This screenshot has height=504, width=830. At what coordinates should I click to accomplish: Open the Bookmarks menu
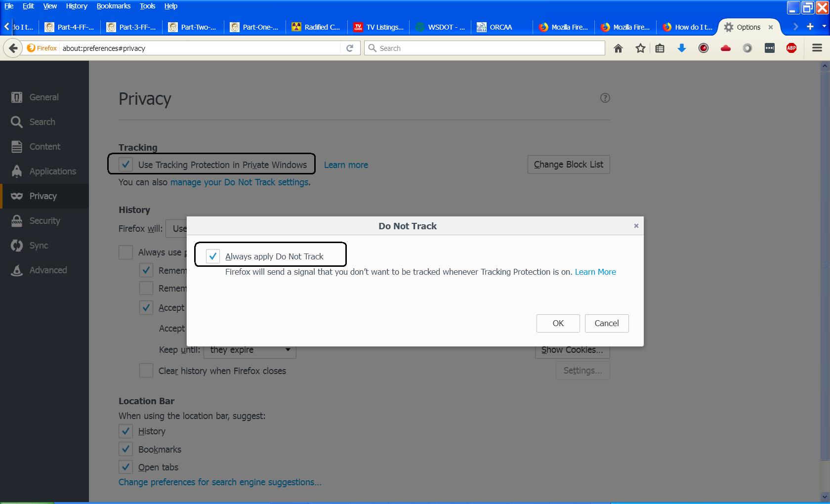(113, 6)
